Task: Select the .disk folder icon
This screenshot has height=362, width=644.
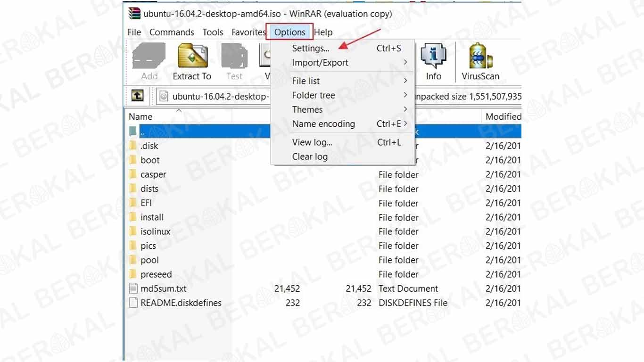Action: (133, 146)
